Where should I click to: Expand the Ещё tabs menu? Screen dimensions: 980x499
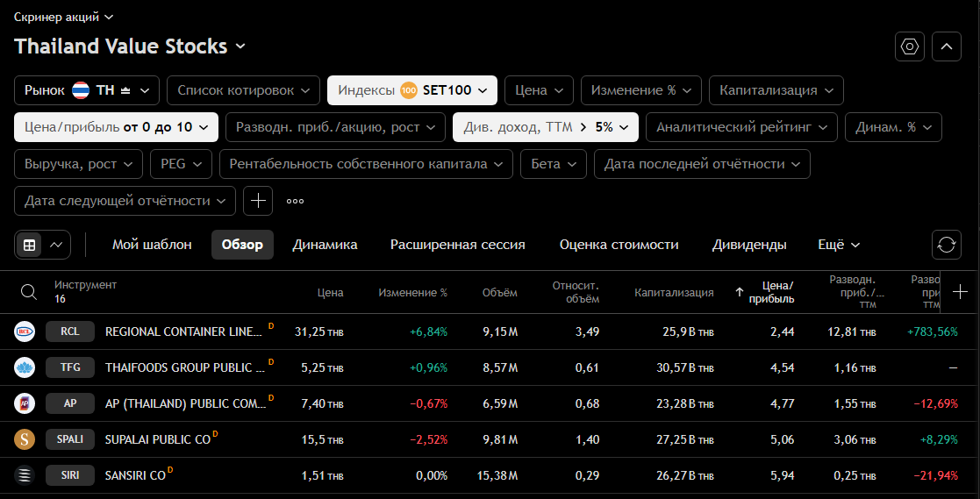coord(839,245)
